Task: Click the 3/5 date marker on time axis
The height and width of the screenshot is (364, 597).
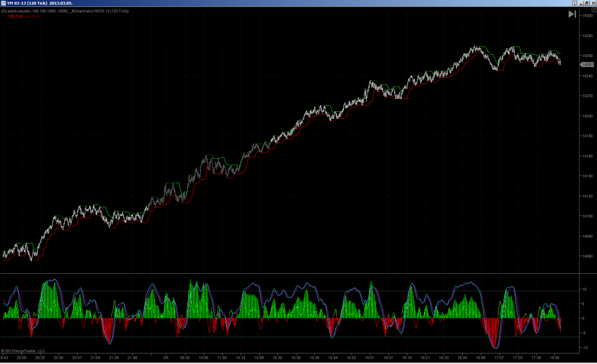Action: [x=166, y=358]
